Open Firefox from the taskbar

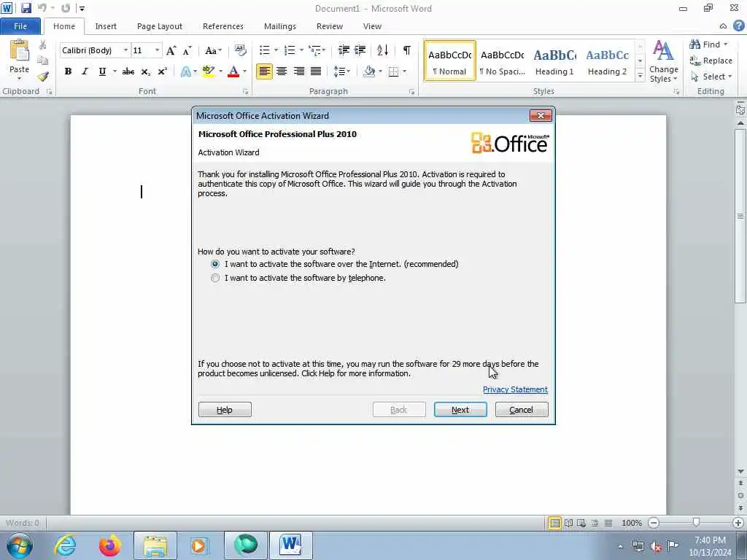click(x=109, y=545)
